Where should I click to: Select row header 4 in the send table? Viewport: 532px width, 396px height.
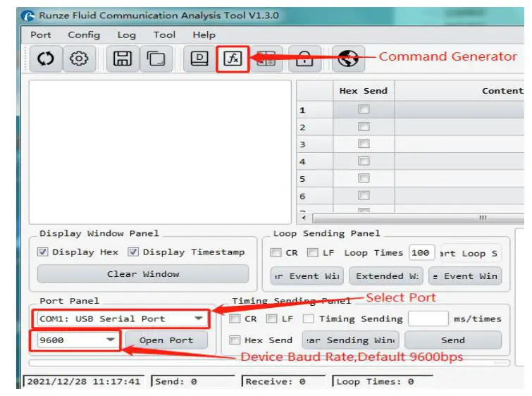[x=314, y=161]
